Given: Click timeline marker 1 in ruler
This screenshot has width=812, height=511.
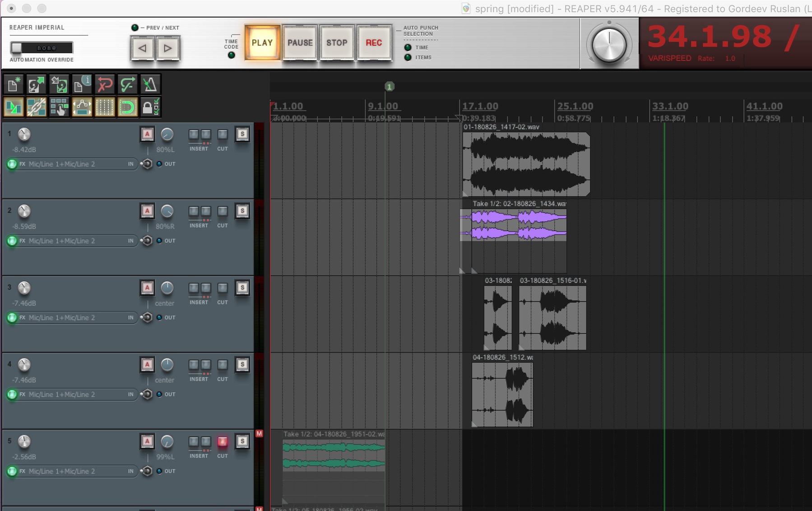Looking at the screenshot, I should coord(390,87).
